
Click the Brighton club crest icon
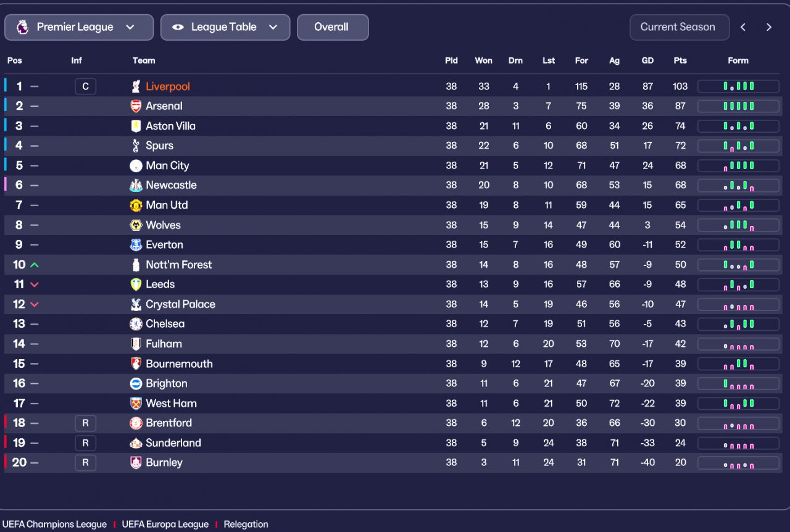(136, 383)
